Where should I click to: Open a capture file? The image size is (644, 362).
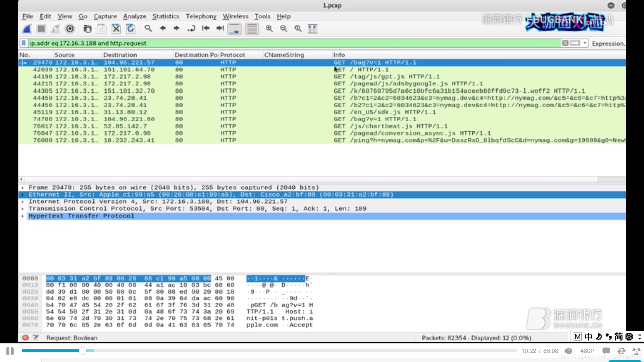(87, 29)
